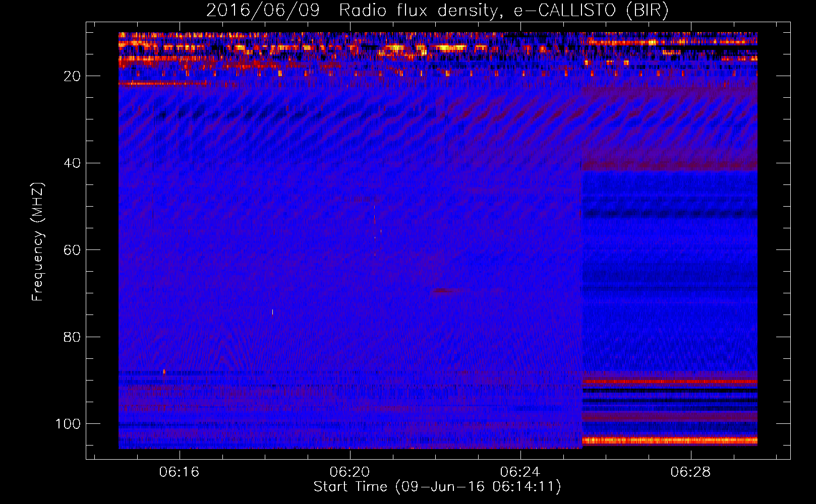Click the 100 MHz frequency tick label
The width and height of the screenshot is (816, 504).
68,424
